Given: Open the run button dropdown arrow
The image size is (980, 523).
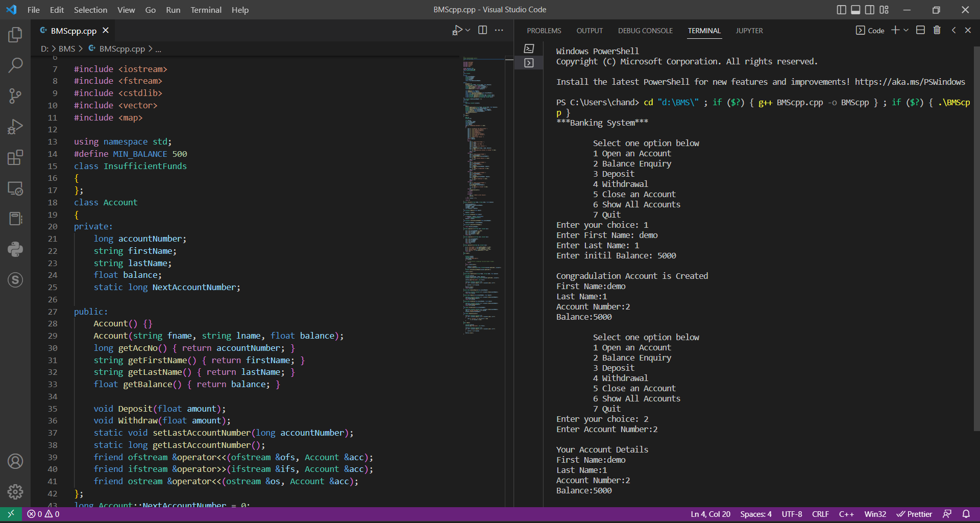Looking at the screenshot, I should click(468, 30).
